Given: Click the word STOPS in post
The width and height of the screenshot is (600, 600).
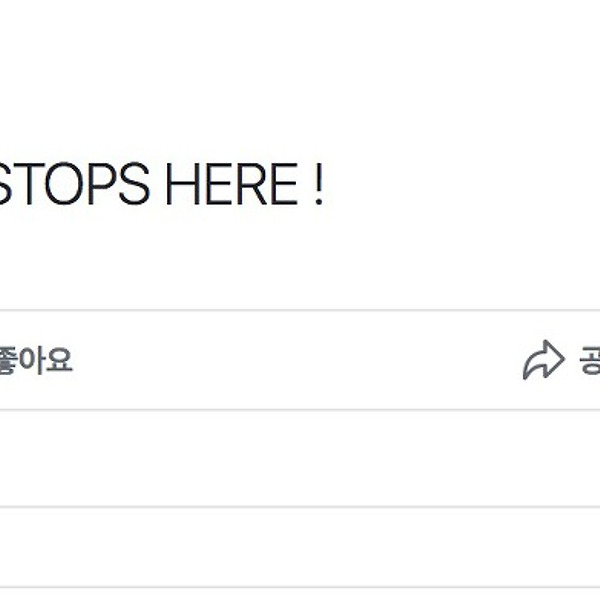Looking at the screenshot, I should click(73, 184).
